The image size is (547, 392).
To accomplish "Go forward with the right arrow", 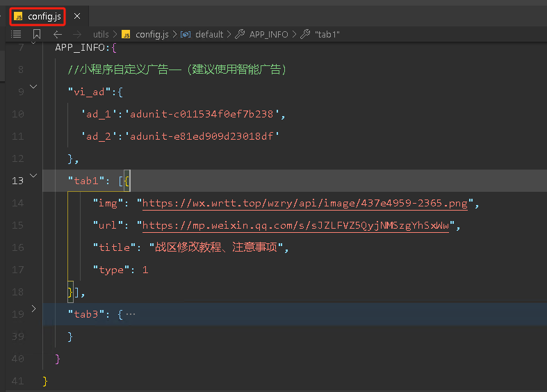I will point(77,34).
